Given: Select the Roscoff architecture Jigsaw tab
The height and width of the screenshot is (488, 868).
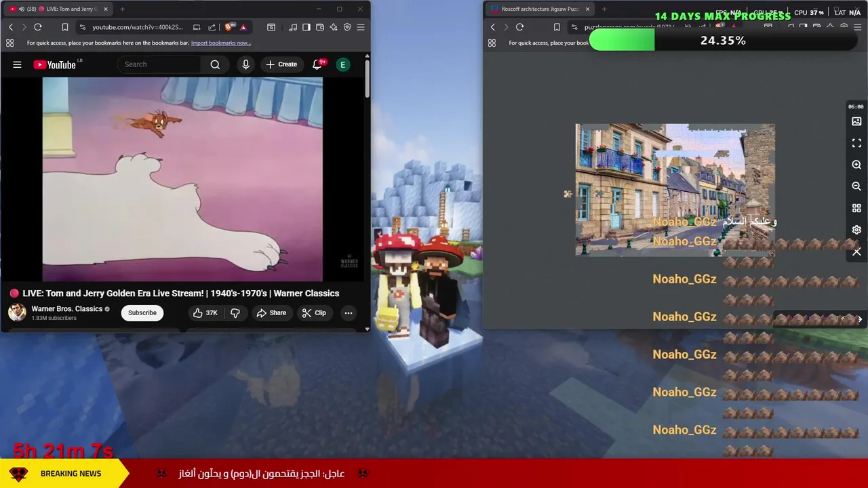Looking at the screenshot, I should click(540, 9).
